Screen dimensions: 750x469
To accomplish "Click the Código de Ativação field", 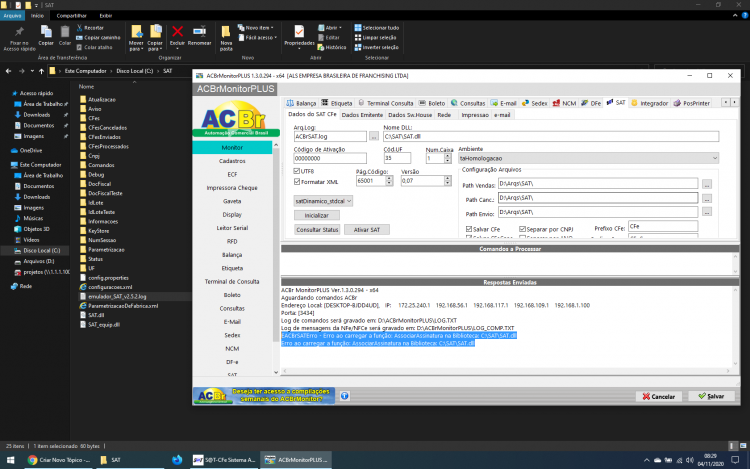I will point(330,158).
